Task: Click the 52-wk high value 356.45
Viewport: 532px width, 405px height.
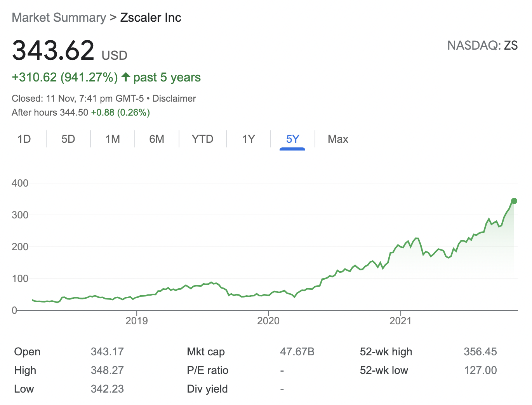Action: pyautogui.click(x=480, y=352)
